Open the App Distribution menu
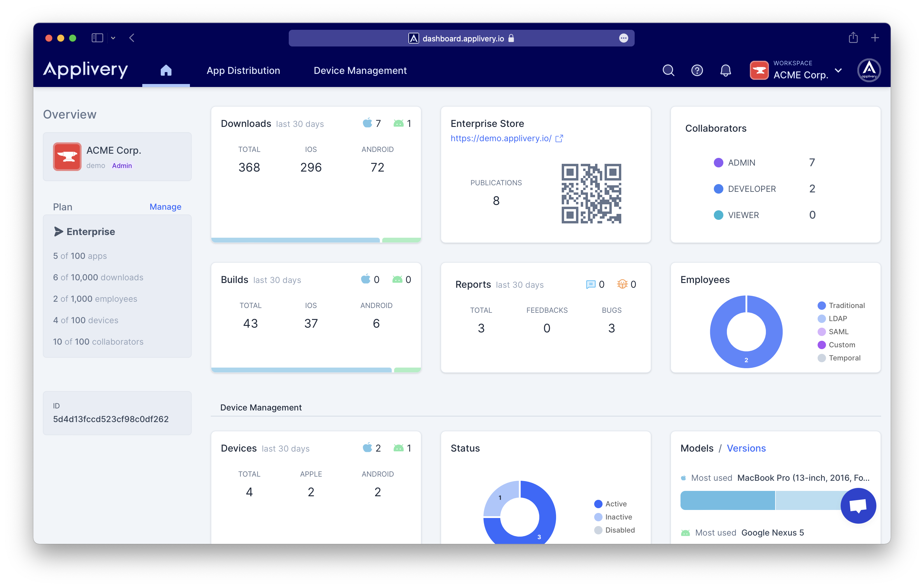 [x=243, y=71]
